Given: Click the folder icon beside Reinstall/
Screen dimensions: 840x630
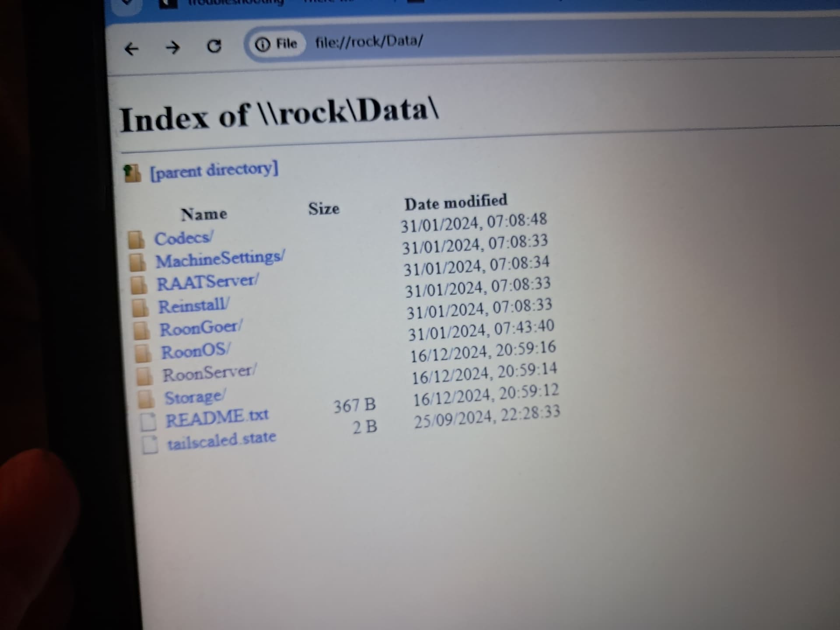Looking at the screenshot, I should pos(141,308).
